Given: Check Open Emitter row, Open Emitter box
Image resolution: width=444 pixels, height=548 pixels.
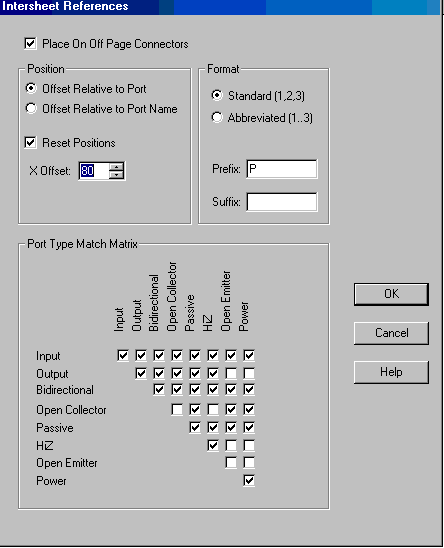Looking at the screenshot, I should [231, 462].
